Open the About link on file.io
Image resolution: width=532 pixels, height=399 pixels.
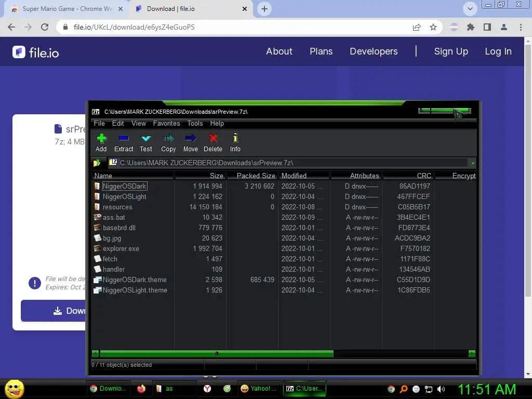tap(279, 51)
